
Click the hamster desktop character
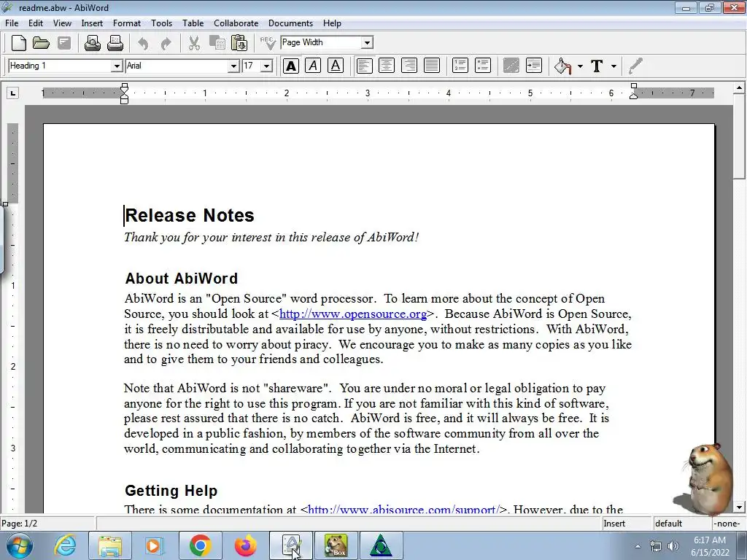point(705,480)
